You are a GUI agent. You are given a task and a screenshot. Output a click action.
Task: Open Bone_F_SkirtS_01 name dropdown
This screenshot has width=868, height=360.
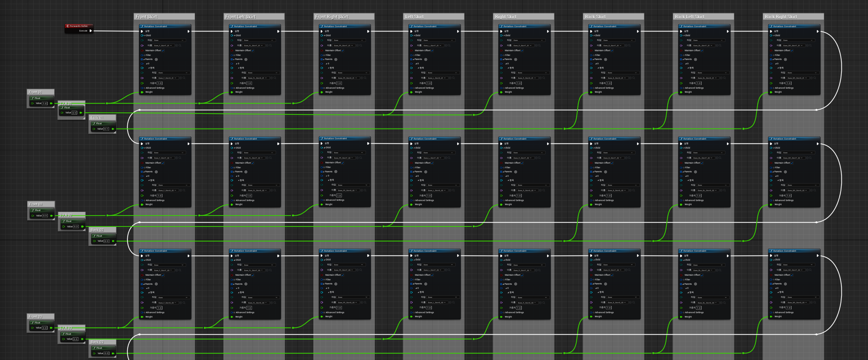167,78
